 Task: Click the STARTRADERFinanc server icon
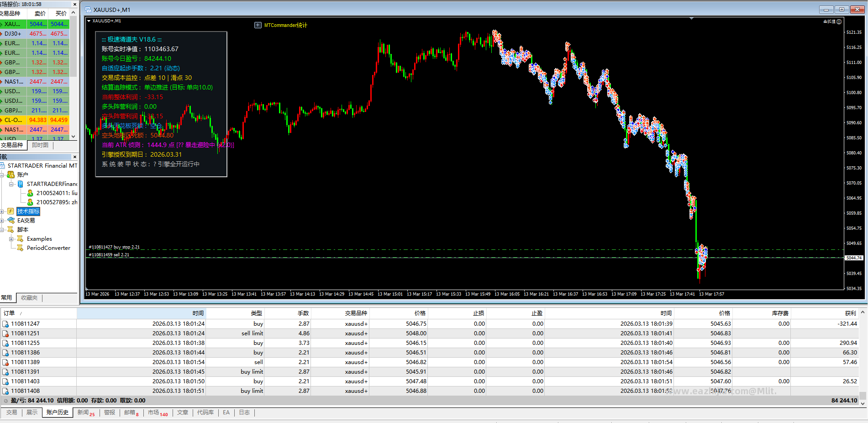20,184
